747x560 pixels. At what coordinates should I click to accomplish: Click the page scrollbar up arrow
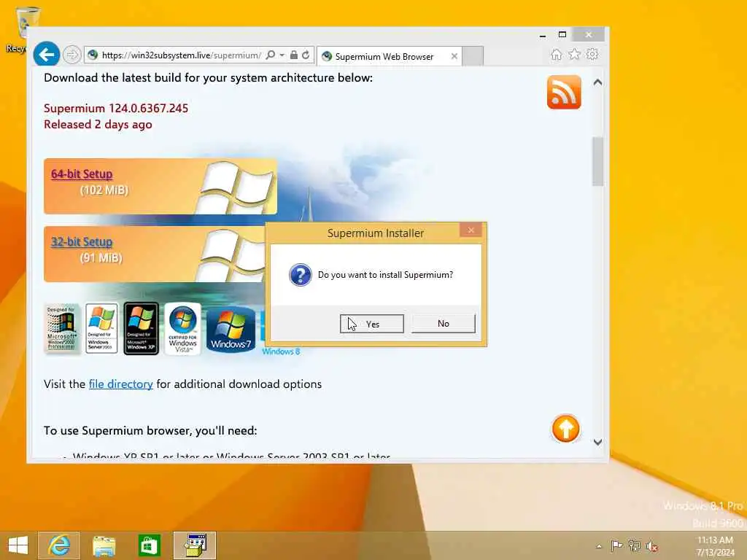pos(598,82)
